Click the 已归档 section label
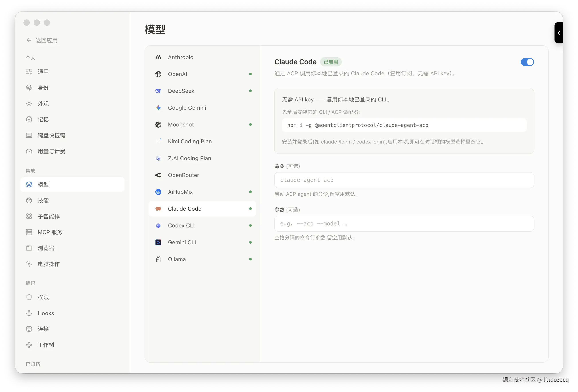The height and width of the screenshot is (392, 578). 33,364
